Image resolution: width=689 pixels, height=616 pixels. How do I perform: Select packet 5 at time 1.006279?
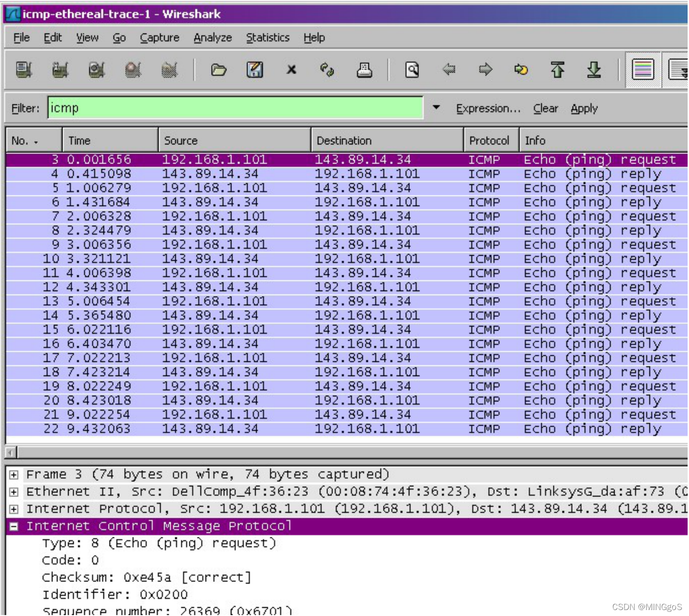point(347,188)
